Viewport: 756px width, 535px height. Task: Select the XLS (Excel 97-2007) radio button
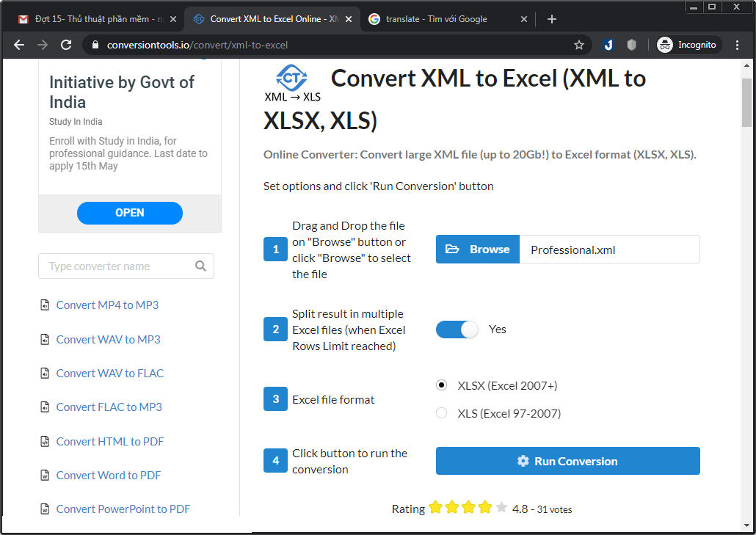[441, 412]
